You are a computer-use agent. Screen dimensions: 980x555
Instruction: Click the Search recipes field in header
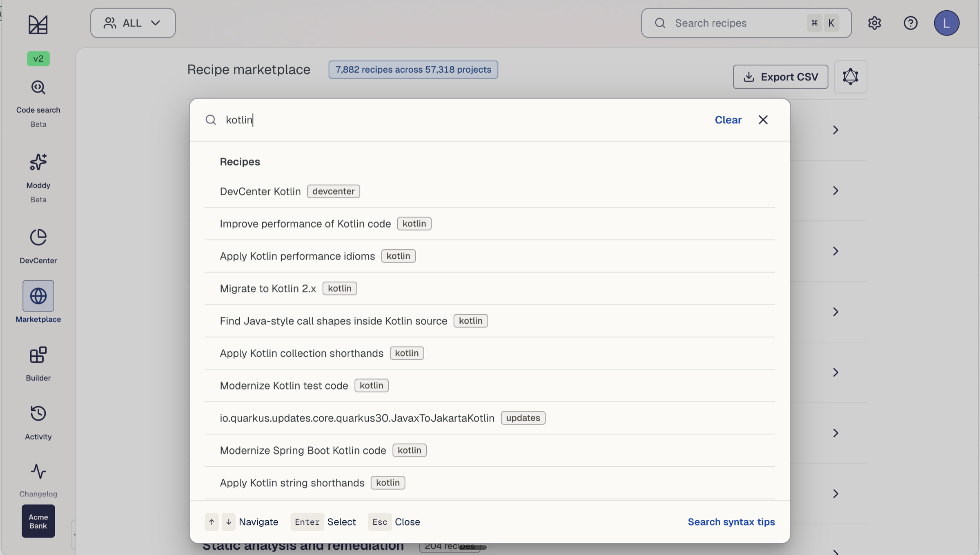pos(746,23)
